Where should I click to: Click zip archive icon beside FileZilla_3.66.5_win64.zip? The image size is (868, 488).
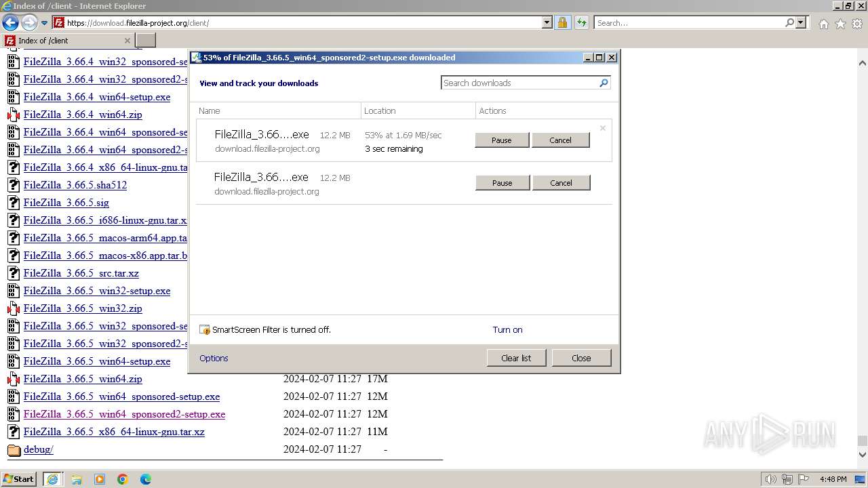(14, 379)
